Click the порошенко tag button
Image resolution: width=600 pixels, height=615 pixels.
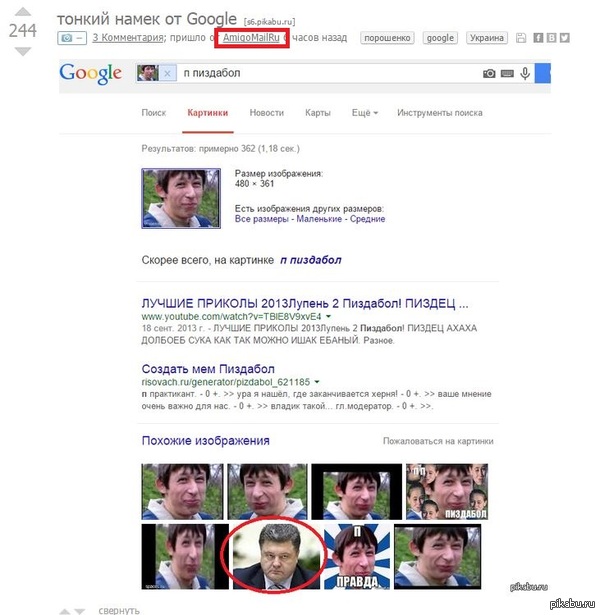[387, 38]
